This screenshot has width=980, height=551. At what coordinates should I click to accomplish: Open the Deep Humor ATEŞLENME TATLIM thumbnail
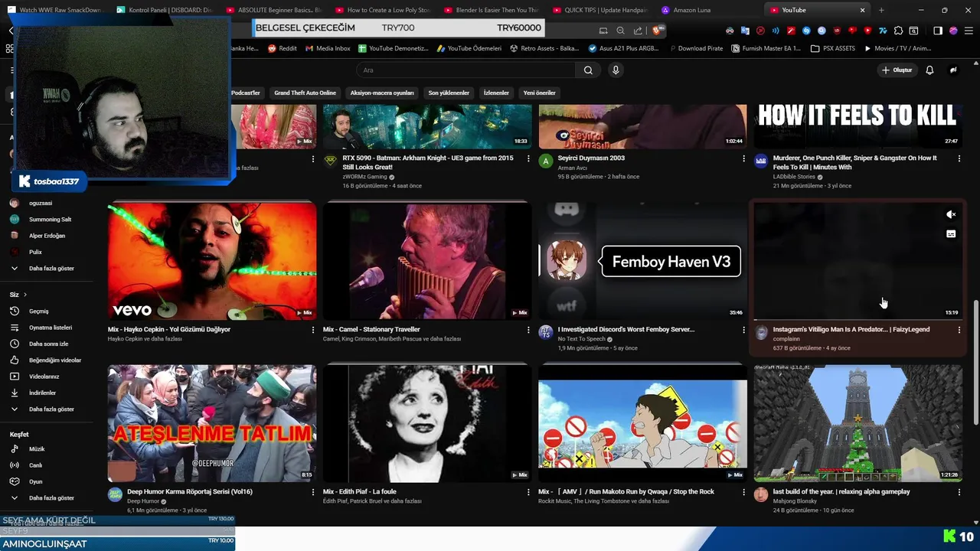coord(212,423)
